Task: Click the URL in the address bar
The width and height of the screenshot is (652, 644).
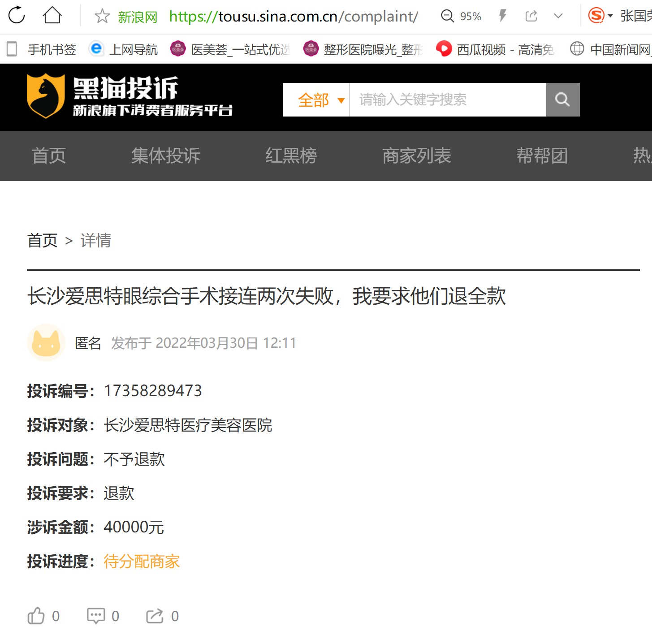Action: coord(294,17)
